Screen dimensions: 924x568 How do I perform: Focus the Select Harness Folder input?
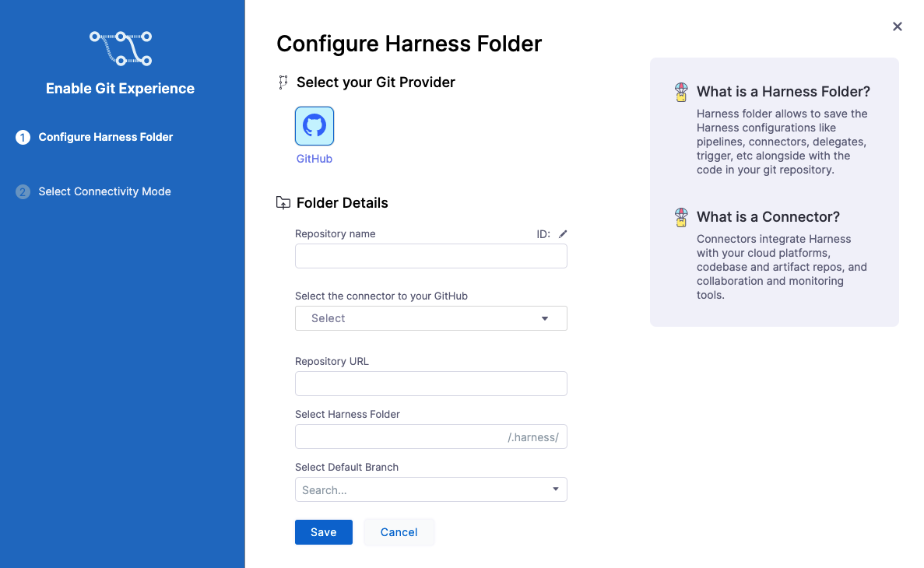430,437
